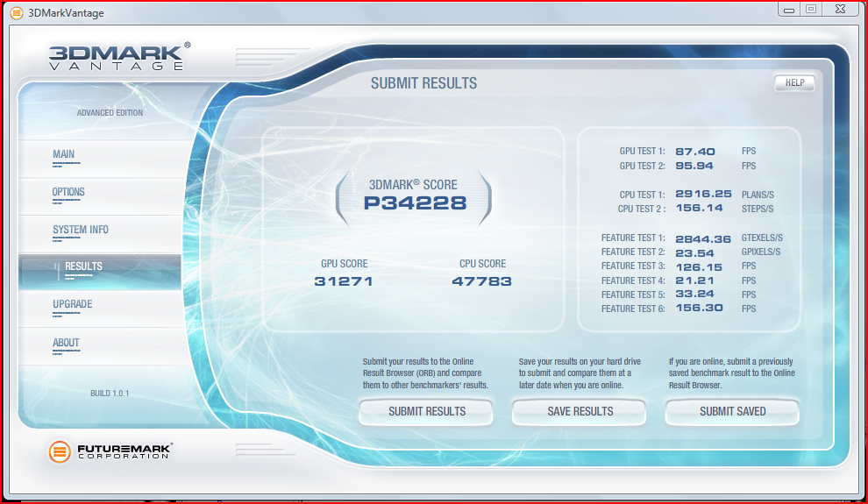This screenshot has width=868, height=504.
Task: Click the orange Futuremark logo icon
Action: 60,451
